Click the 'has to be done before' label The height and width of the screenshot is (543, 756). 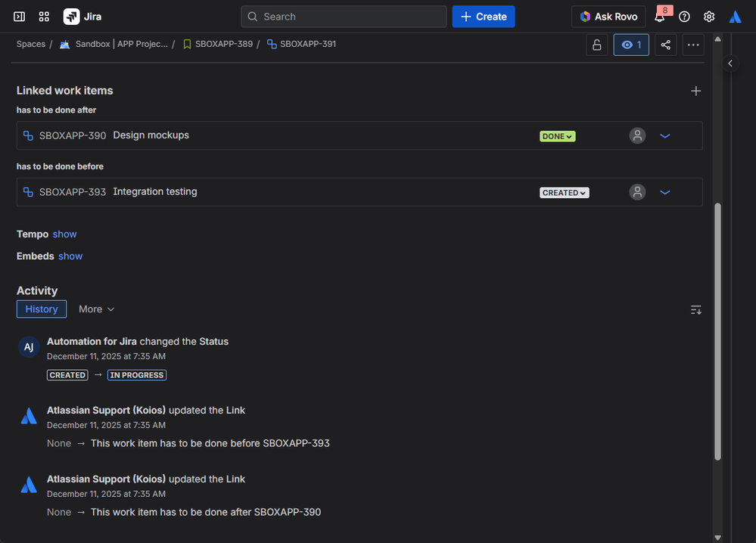[60, 166]
